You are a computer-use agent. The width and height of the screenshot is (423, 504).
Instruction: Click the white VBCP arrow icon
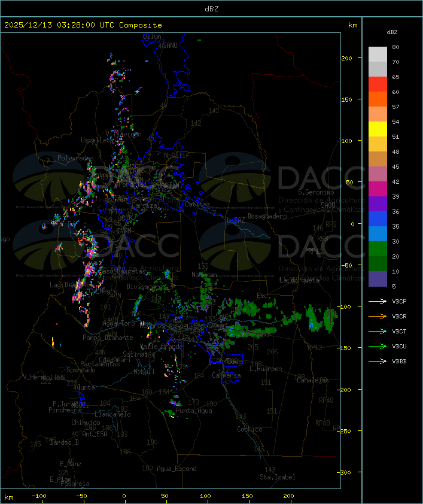pos(378,301)
